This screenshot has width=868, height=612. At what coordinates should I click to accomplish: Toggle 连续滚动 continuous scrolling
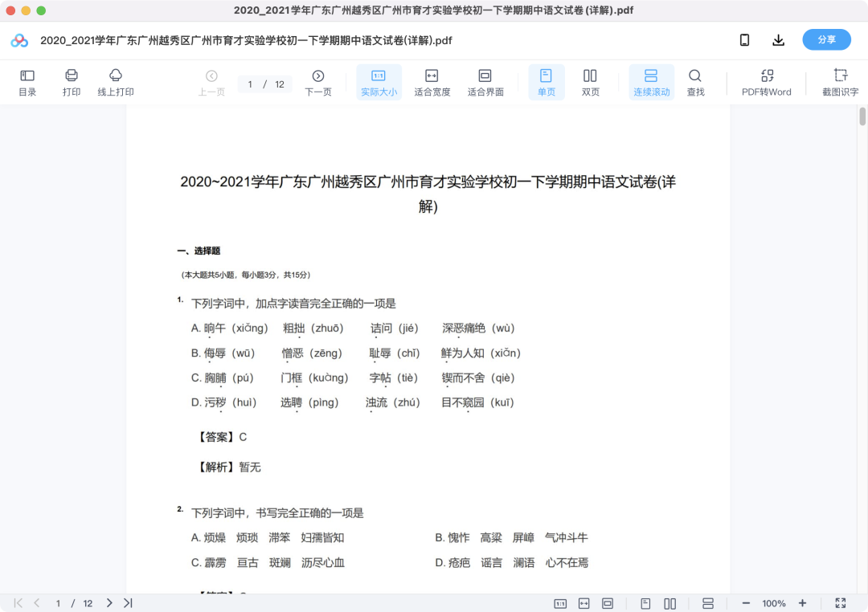click(652, 83)
